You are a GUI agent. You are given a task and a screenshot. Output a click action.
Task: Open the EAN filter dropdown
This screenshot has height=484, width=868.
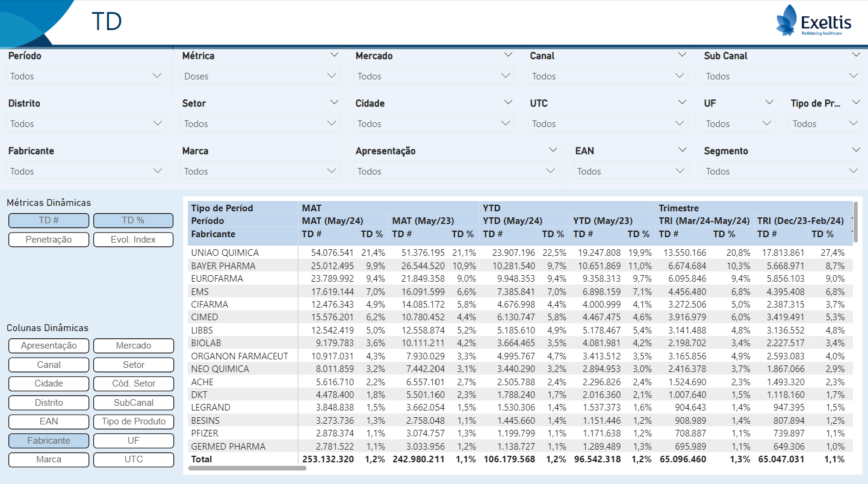[631, 171]
